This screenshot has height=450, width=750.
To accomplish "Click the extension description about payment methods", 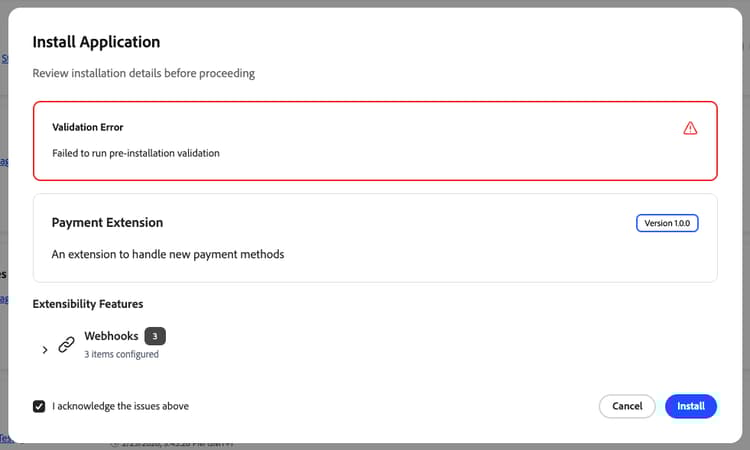I will 168,254.
